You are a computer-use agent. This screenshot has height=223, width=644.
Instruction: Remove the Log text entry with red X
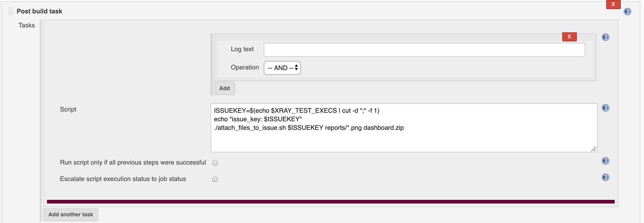569,37
